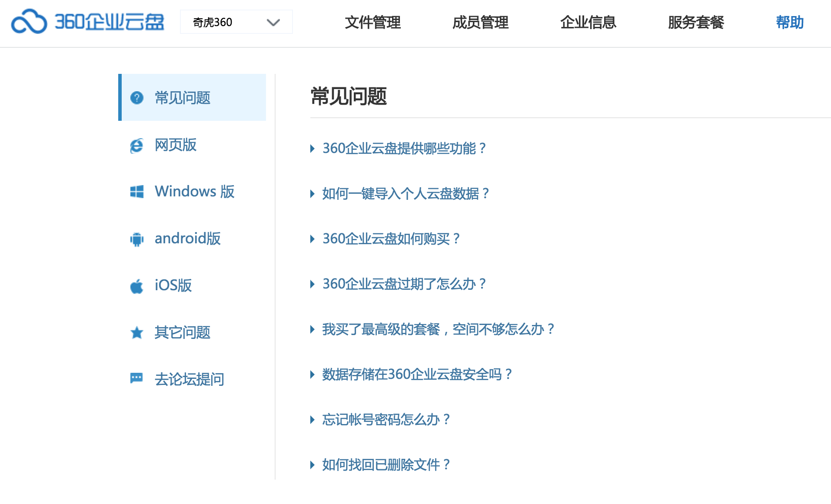
Task: Expand arrow for 360企业云盘提供哪些功能？
Action: click(312, 149)
